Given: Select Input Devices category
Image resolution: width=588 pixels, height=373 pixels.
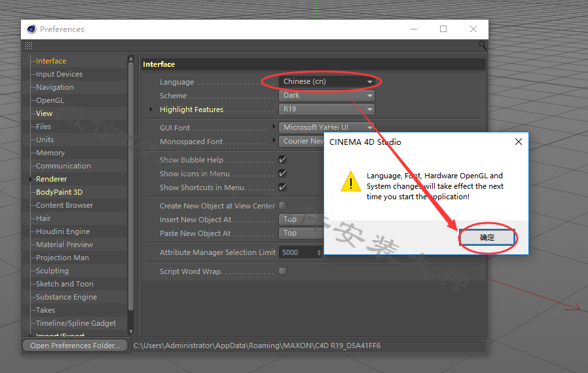Looking at the screenshot, I should (59, 74).
